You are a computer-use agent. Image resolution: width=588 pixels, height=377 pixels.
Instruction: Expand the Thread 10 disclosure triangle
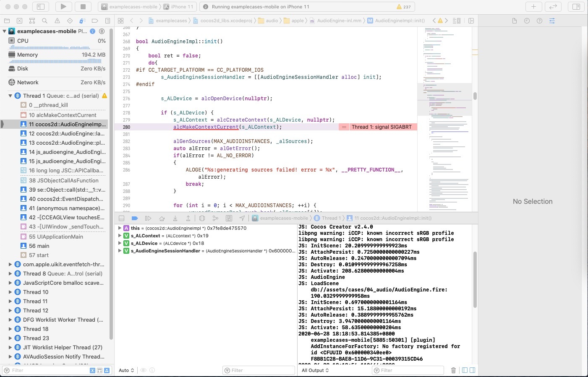click(10, 292)
